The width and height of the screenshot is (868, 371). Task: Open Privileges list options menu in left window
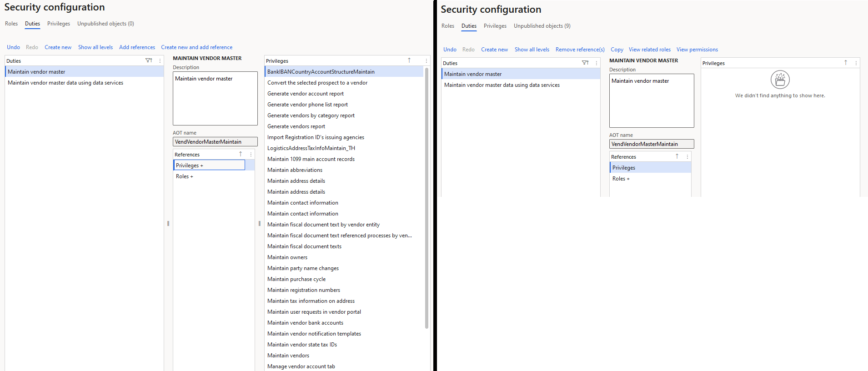(x=426, y=61)
